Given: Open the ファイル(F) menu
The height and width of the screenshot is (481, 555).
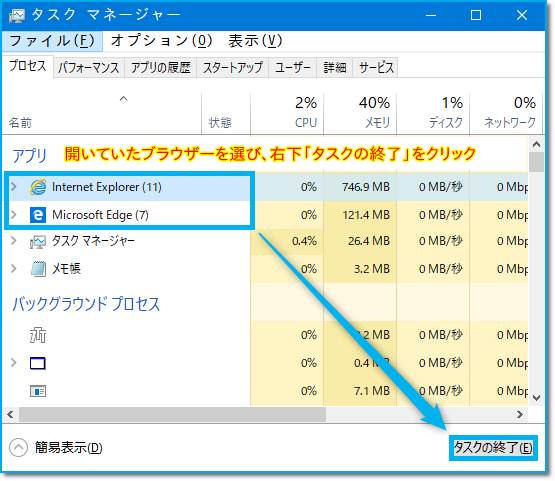Looking at the screenshot, I should tap(52, 41).
